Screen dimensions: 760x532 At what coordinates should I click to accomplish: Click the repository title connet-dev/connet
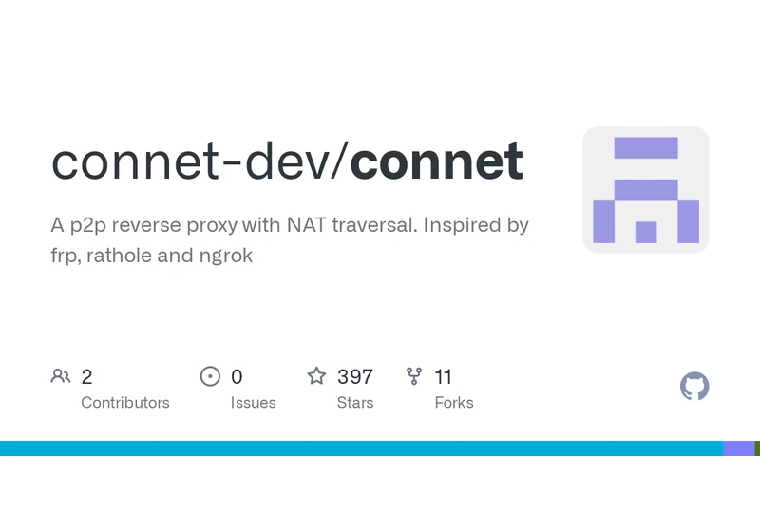(x=287, y=161)
